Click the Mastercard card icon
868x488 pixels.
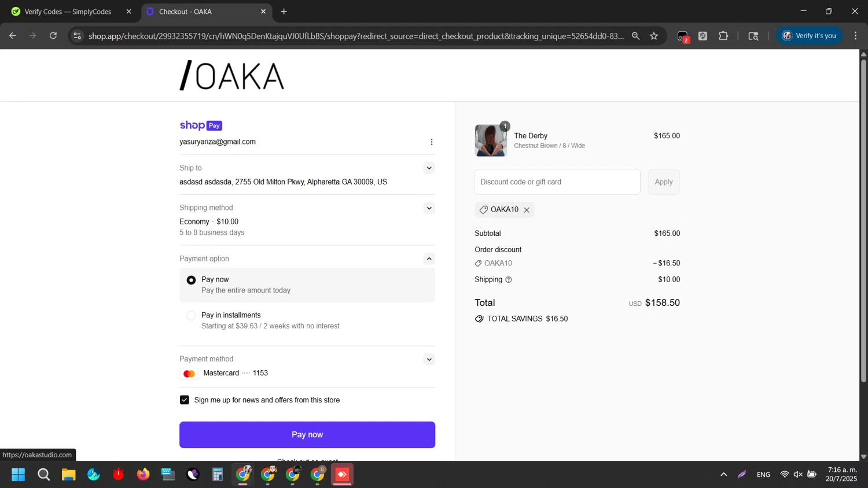click(x=189, y=374)
